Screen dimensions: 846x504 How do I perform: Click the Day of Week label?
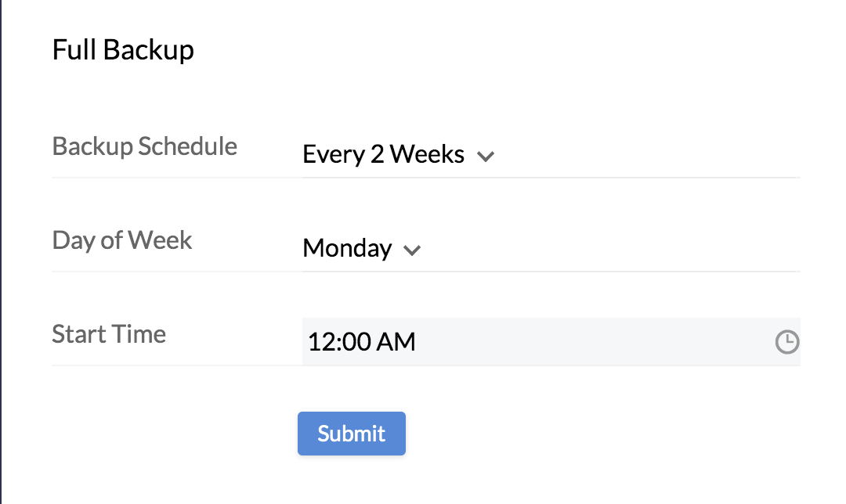121,240
